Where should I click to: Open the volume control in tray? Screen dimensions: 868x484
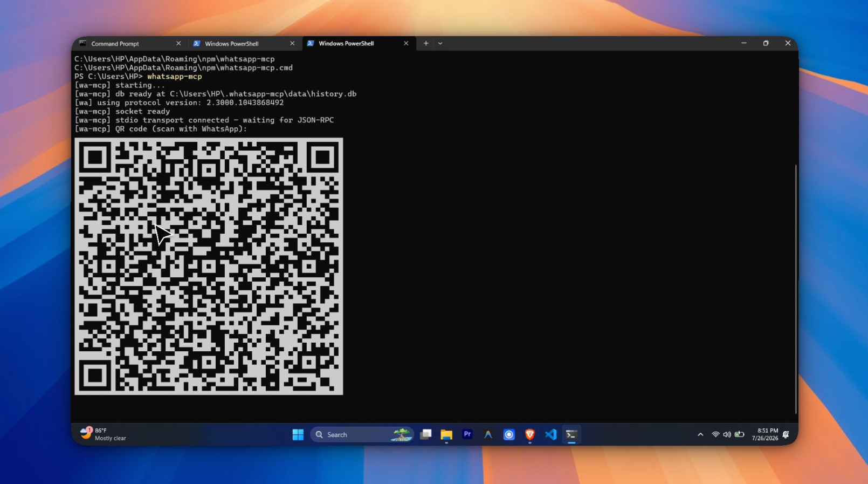tap(727, 435)
